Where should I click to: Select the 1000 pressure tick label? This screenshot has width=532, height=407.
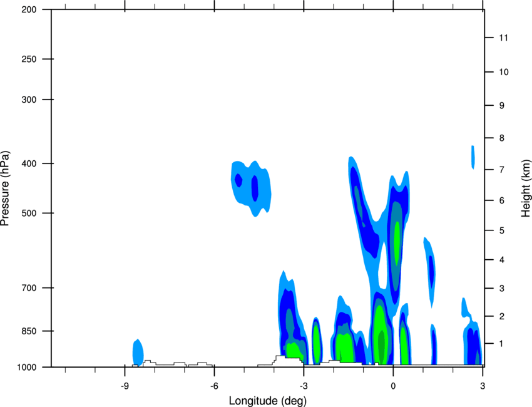pyautogui.click(x=27, y=368)
